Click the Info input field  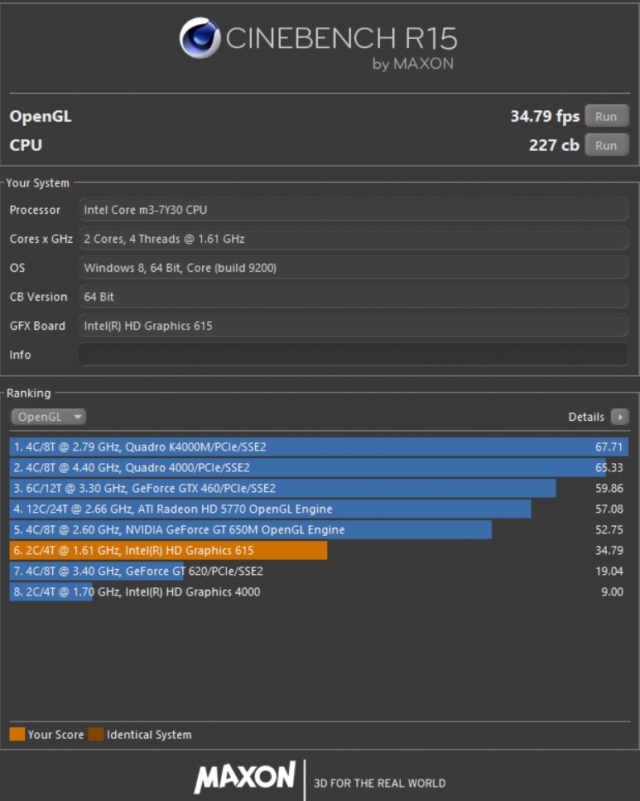[353, 355]
